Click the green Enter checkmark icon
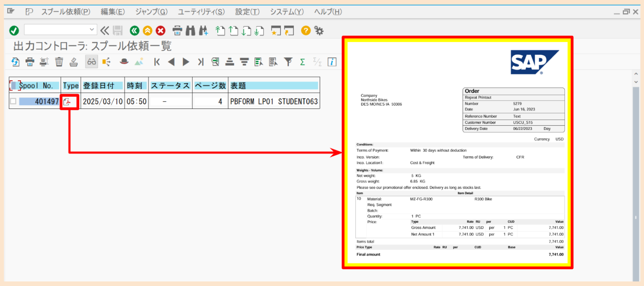 [14, 31]
